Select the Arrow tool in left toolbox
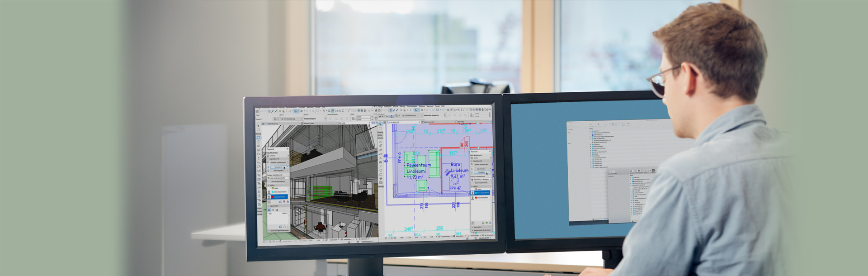The image size is (868, 276). (x=259, y=124)
